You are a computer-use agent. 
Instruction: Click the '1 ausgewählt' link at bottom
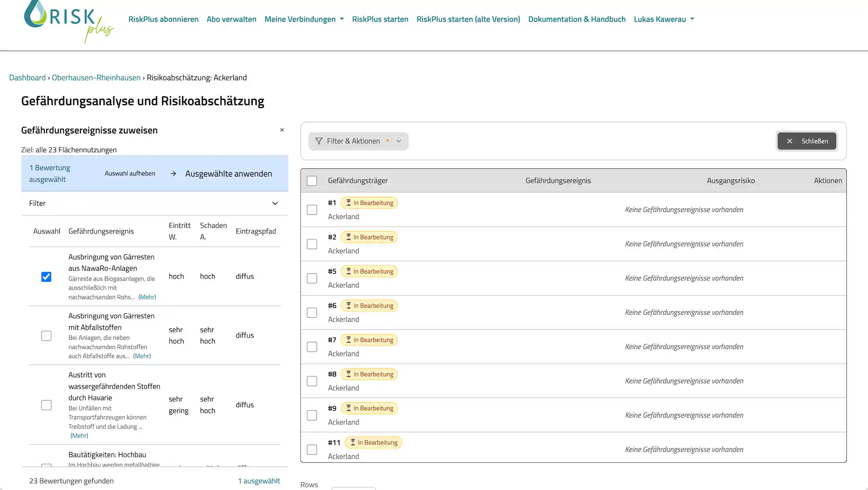(x=259, y=481)
